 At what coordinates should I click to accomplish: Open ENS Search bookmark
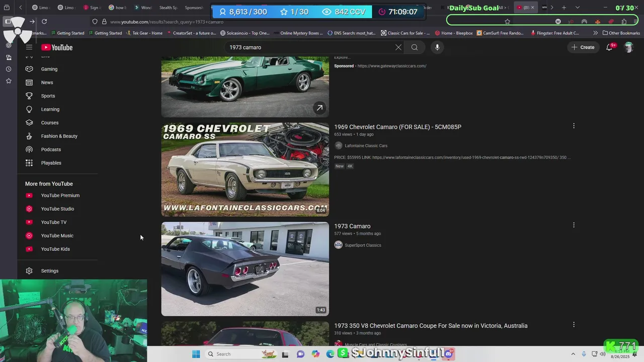(x=351, y=33)
